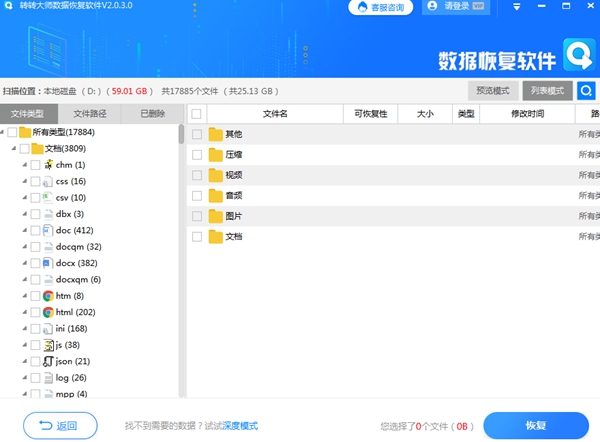Tick the 所有类型(17884) tree checkbox
The image size is (600, 442).
(x=12, y=132)
